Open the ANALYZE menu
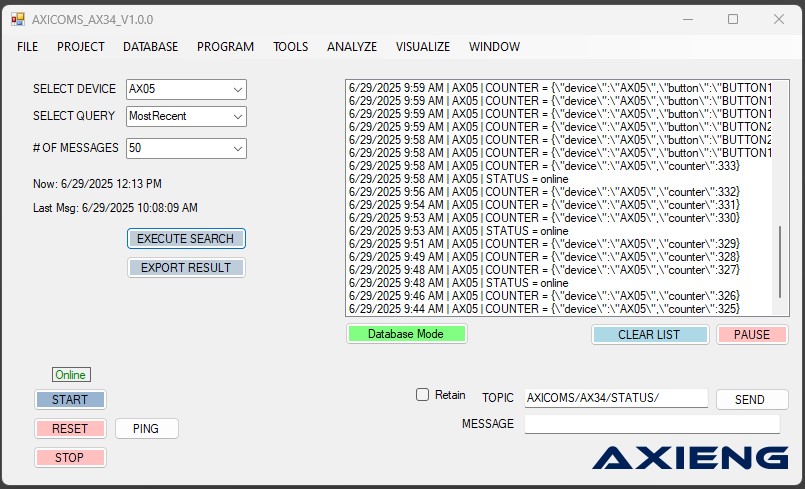This screenshot has width=805, height=489. tap(352, 47)
